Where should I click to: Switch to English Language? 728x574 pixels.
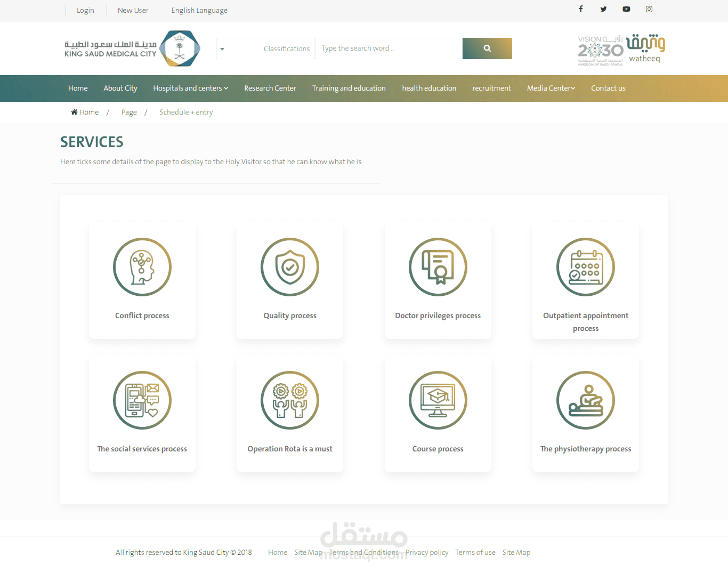point(199,11)
